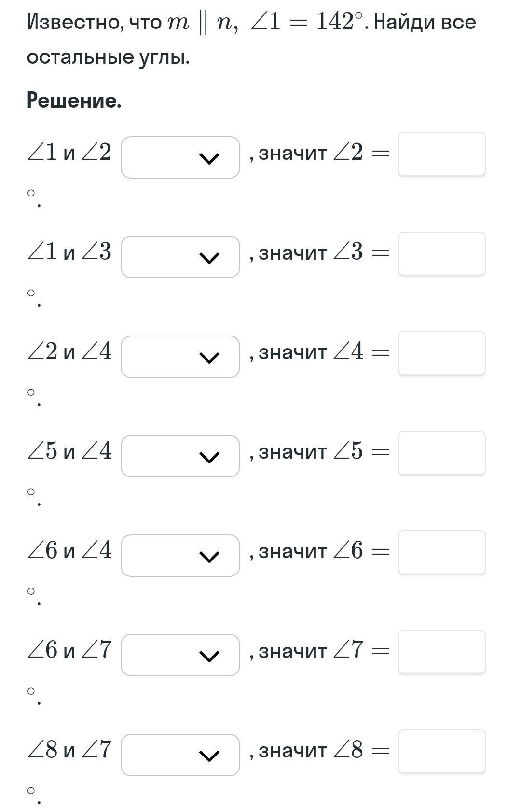Select the ∠7 answer input box
Viewport: 521px width, 812px height.
(441, 652)
